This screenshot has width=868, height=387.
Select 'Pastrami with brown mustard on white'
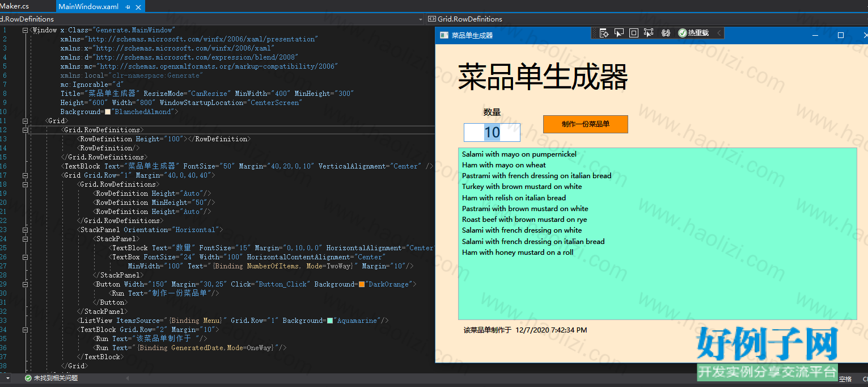[525, 209]
